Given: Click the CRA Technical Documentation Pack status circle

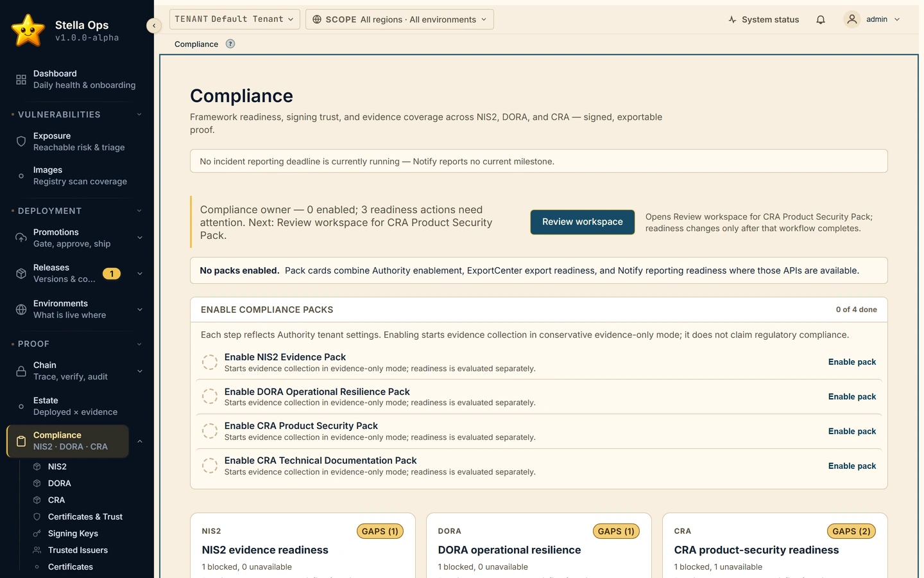Looking at the screenshot, I should pos(210,466).
